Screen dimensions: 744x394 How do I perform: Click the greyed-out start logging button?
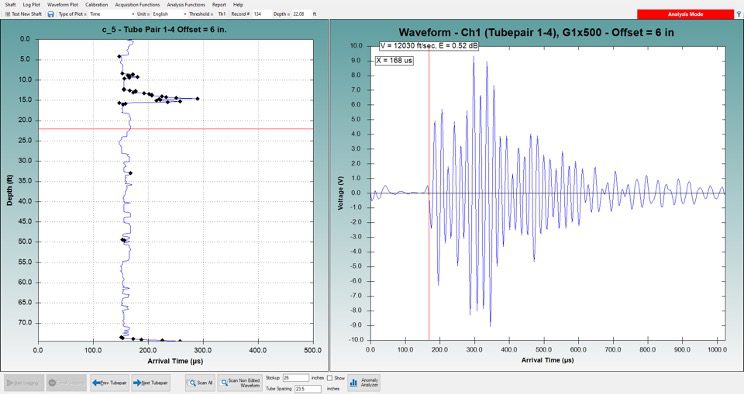(24, 383)
